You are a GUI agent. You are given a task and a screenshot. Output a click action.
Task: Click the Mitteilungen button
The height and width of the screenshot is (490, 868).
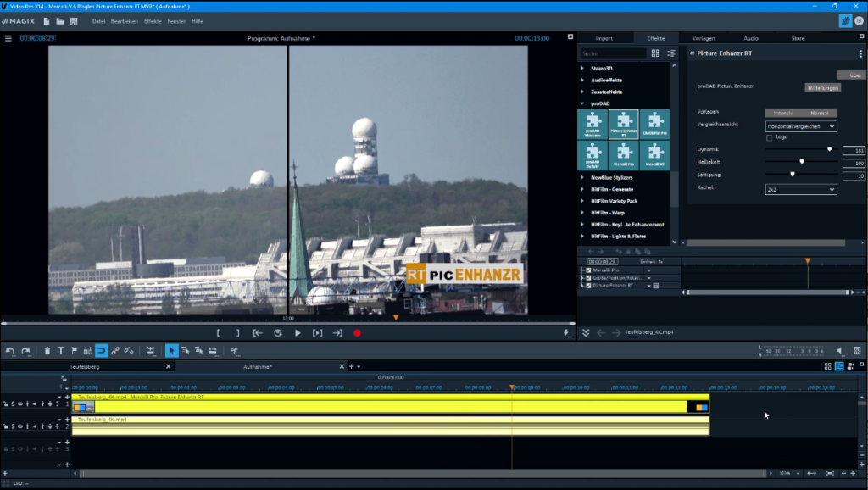(823, 88)
